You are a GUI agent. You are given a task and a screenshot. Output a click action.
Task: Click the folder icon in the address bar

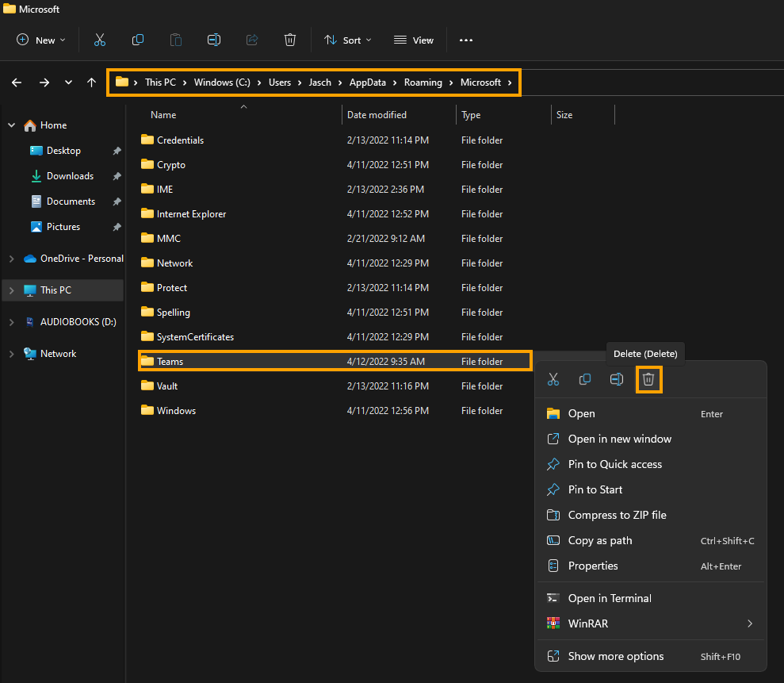tap(122, 82)
